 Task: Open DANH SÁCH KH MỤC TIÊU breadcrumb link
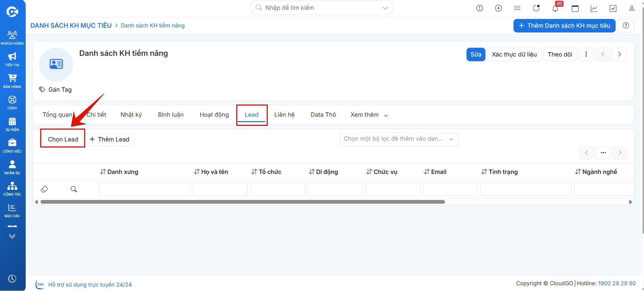tap(71, 25)
